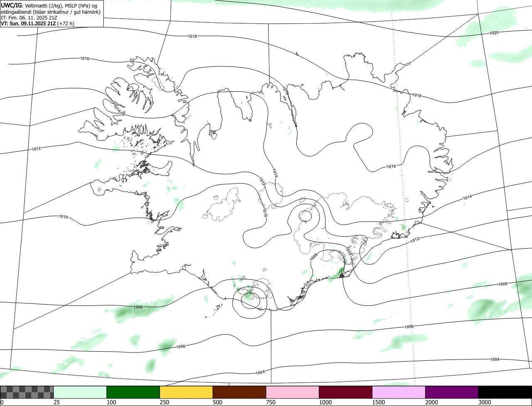Choose the yellow 250–500 legend swatch

pyautogui.click(x=186, y=392)
